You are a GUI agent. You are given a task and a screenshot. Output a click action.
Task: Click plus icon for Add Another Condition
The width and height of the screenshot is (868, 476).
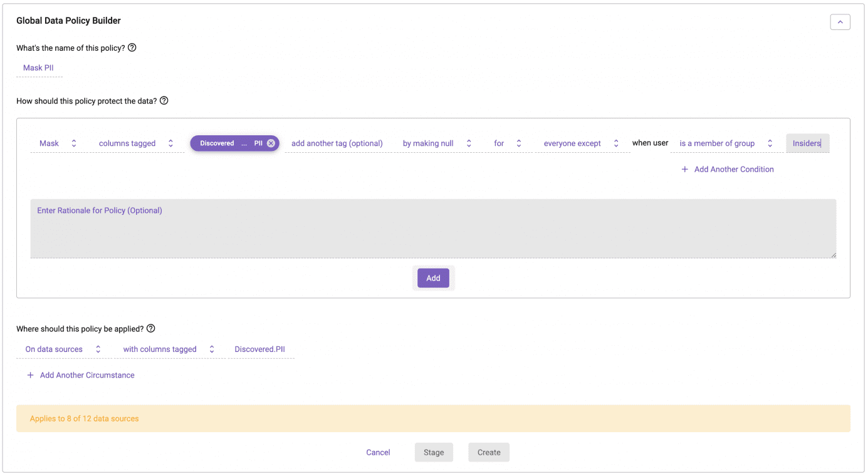[x=685, y=170]
